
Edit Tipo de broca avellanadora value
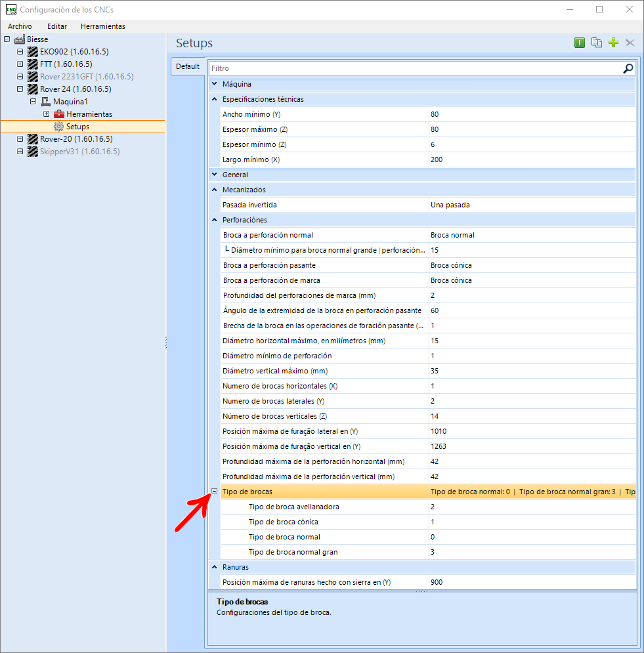coord(532,507)
